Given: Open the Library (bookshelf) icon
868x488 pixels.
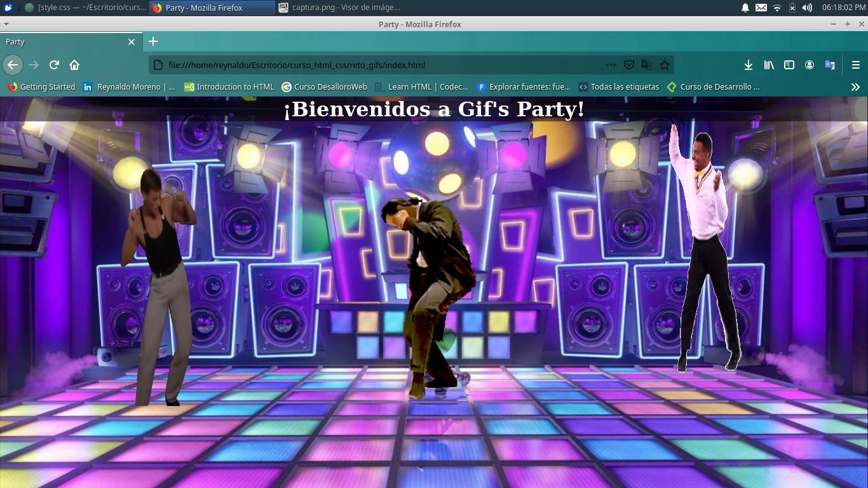Looking at the screenshot, I should pyautogui.click(x=768, y=64).
